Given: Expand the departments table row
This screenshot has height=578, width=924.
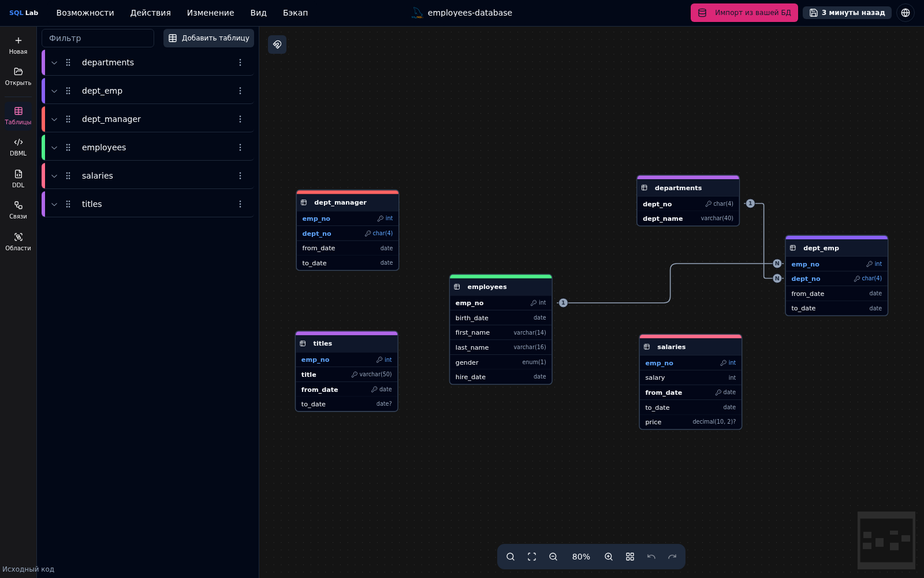Looking at the screenshot, I should coord(54,62).
